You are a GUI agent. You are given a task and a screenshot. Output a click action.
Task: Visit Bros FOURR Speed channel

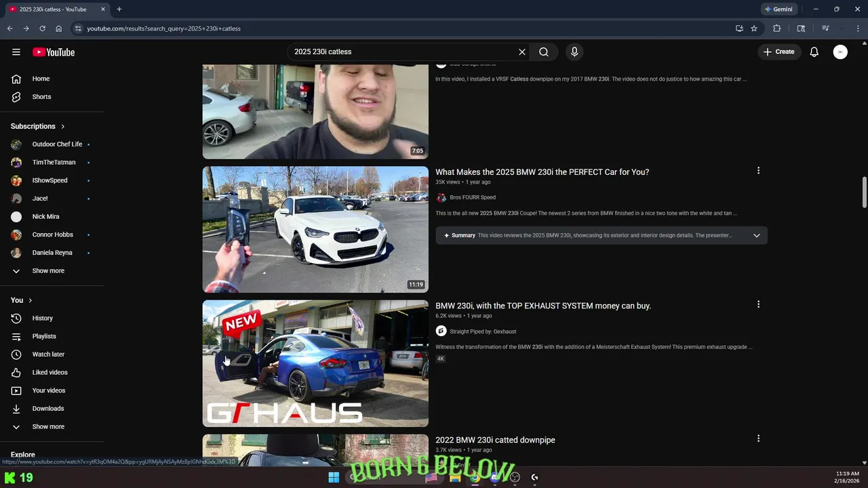(473, 198)
